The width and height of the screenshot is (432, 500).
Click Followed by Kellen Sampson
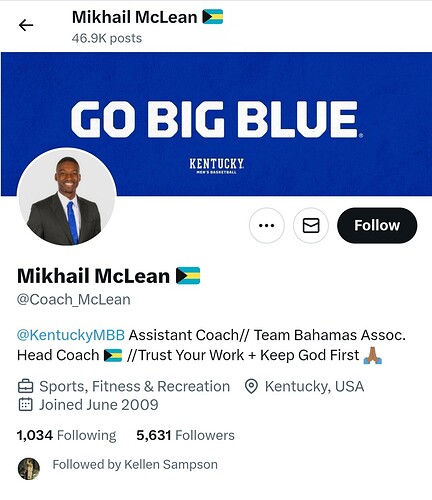(x=135, y=464)
